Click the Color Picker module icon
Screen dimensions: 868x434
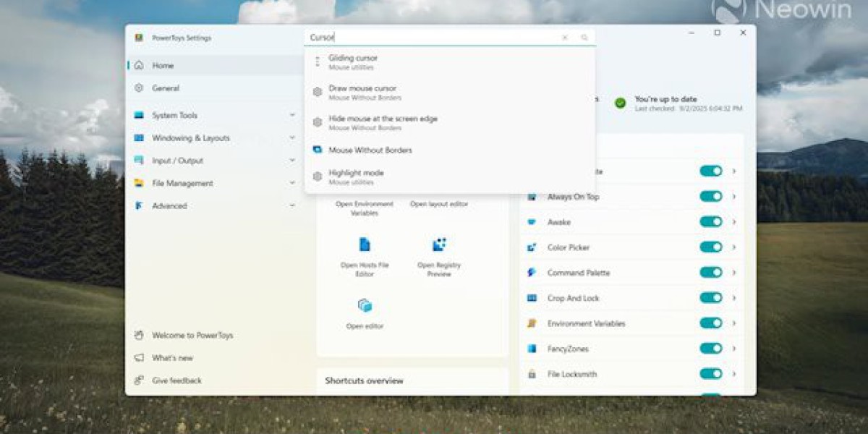click(532, 247)
